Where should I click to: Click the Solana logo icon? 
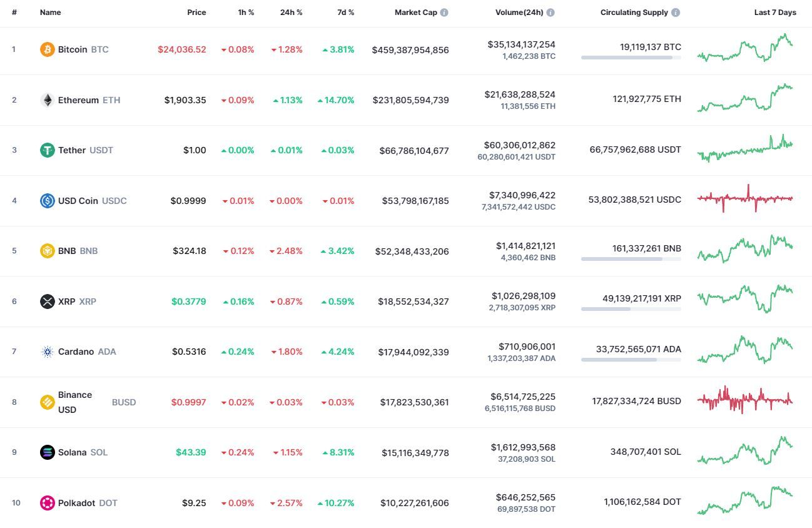coord(48,452)
